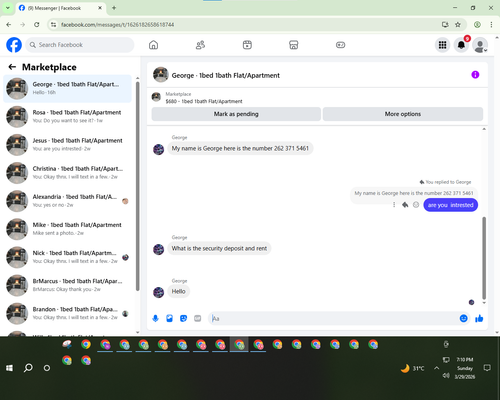
Task: Send a voice clip with microphone icon
Action: (x=155, y=318)
